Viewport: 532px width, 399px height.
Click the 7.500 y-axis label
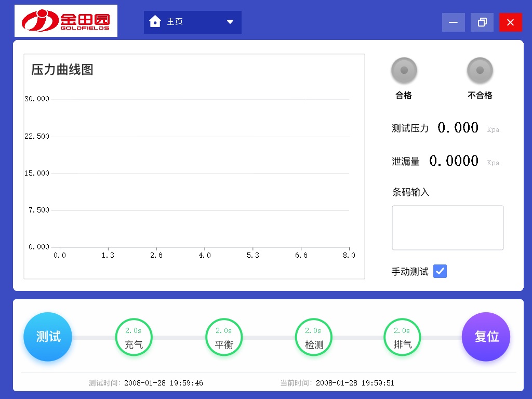coord(38,210)
